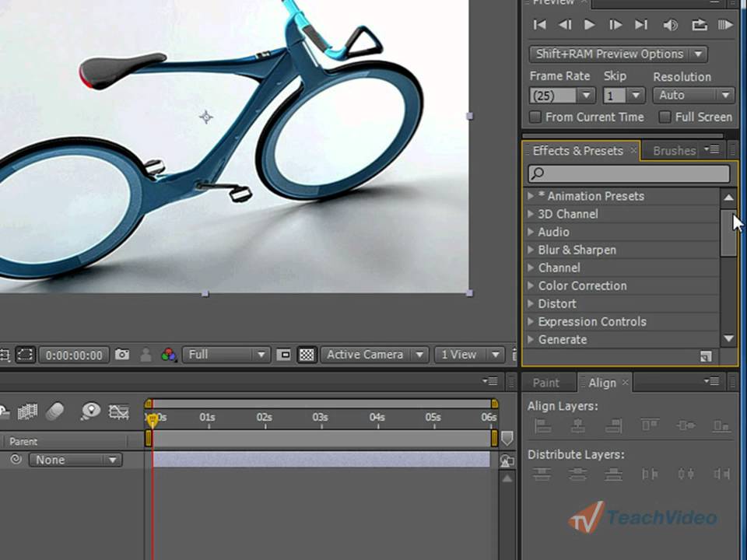
Task: Click the Play button in Preview panel
Action: (x=590, y=25)
